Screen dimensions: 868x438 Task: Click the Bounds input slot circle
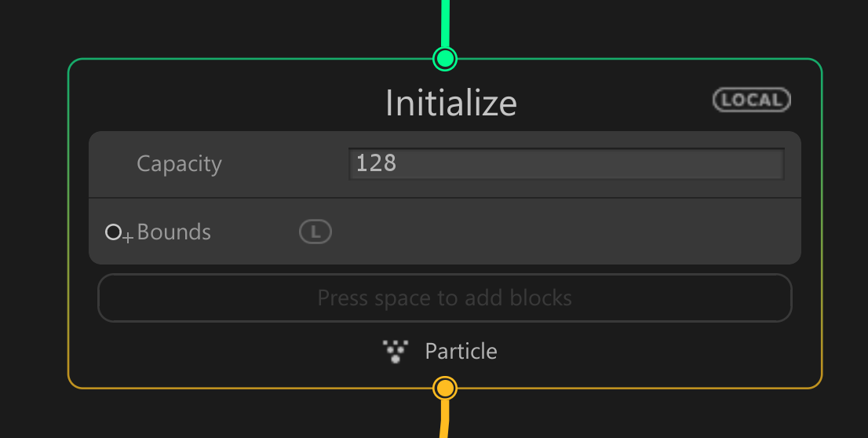113,232
